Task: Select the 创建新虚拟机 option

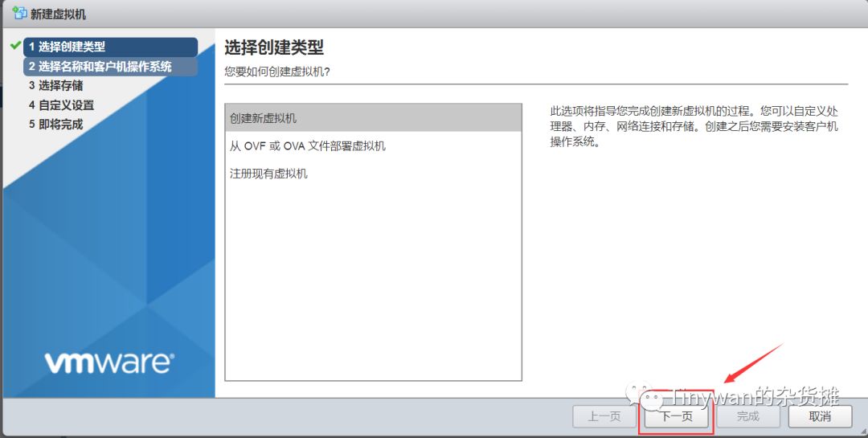Action: pyautogui.click(x=373, y=118)
